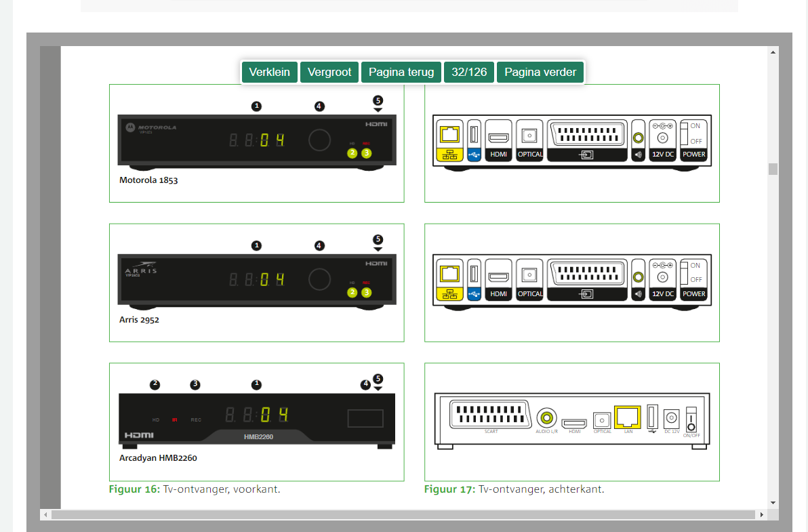Click the blue USB port on Motorola rear
The height and width of the screenshot is (532, 808).
point(474,140)
